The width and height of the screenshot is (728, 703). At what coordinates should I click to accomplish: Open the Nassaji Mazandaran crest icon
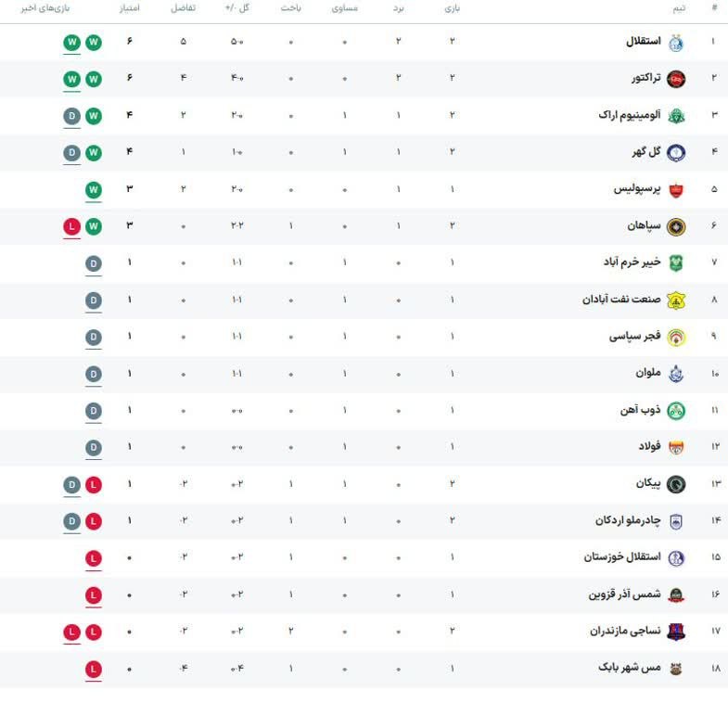[x=676, y=632]
